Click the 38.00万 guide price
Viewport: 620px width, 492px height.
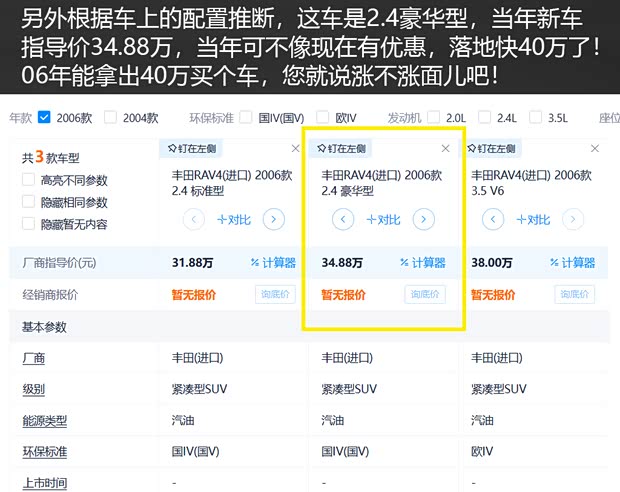(491, 263)
